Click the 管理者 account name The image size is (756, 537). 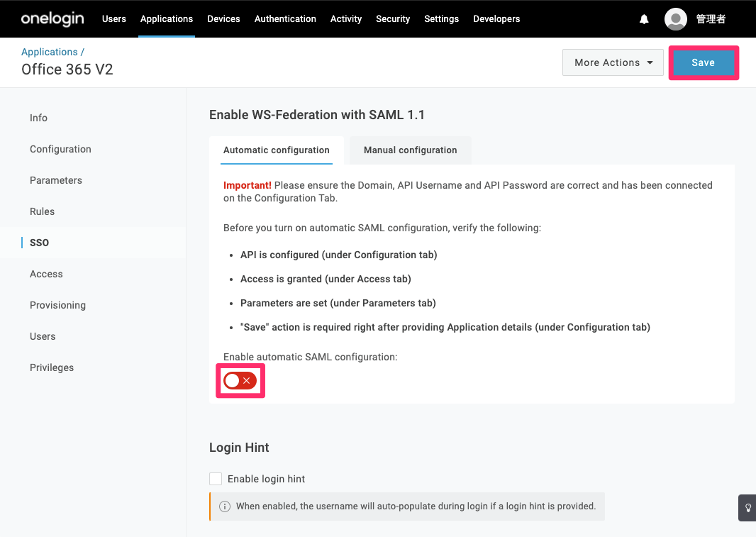pyautogui.click(x=711, y=19)
